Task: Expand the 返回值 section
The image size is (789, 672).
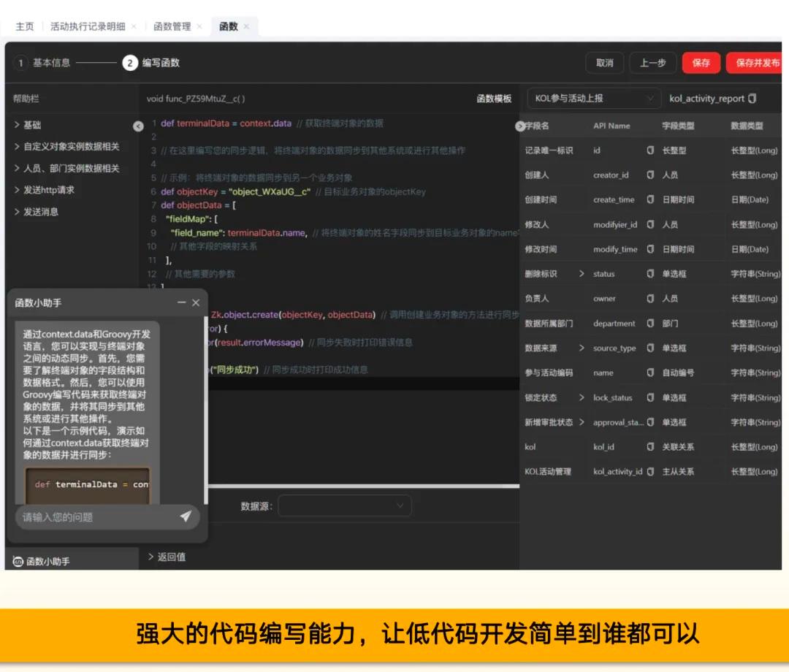Action: point(167,557)
